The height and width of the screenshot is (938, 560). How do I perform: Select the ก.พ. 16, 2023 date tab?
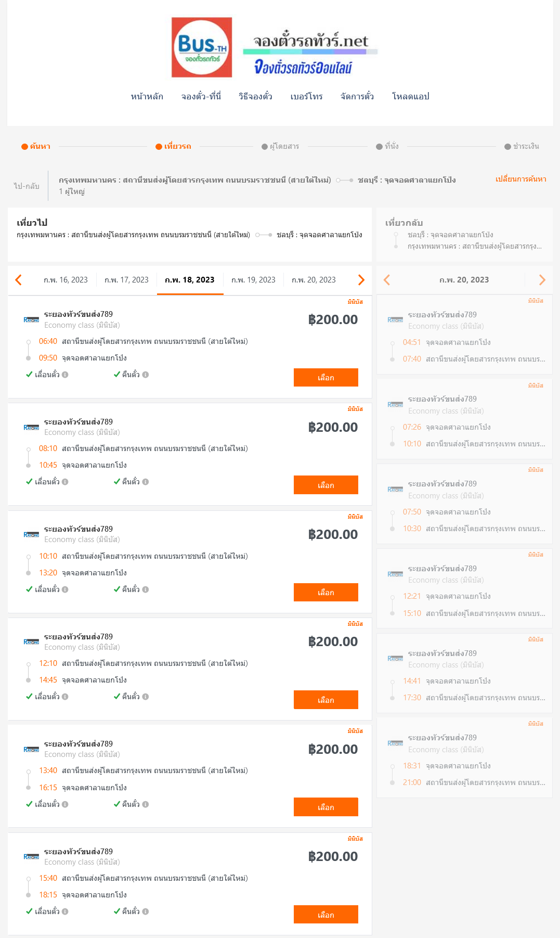[x=66, y=280]
